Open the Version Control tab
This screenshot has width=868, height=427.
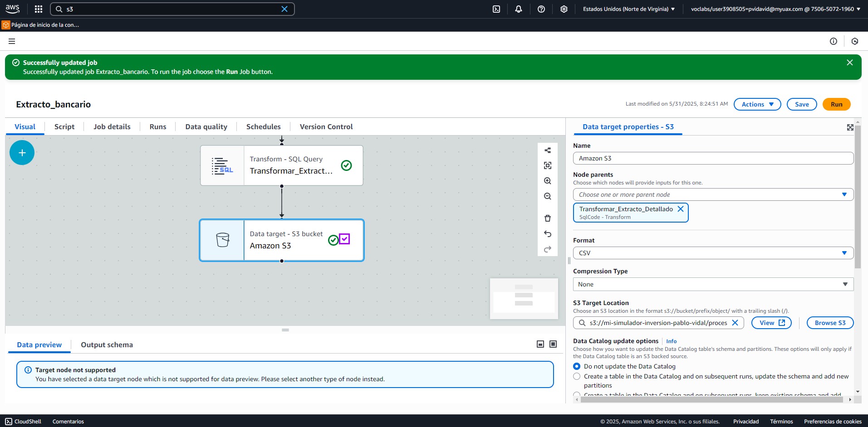coord(326,127)
